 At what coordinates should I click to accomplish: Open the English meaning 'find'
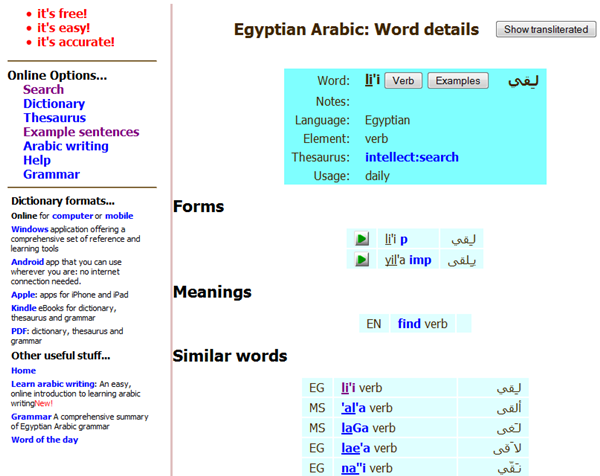[409, 324]
